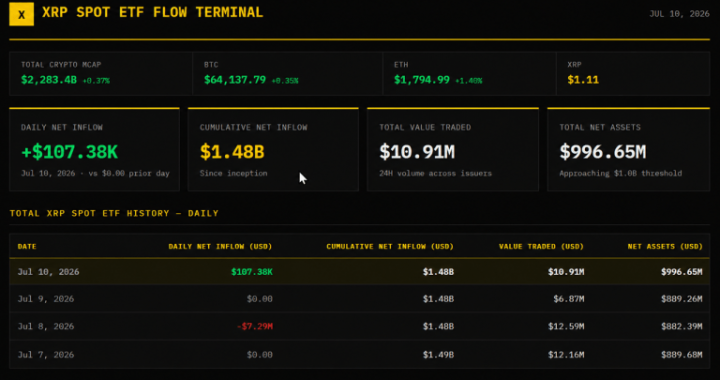Sort by Value Traded (USD) column
Image resolution: width=720 pixels, height=380 pixels.
541,246
